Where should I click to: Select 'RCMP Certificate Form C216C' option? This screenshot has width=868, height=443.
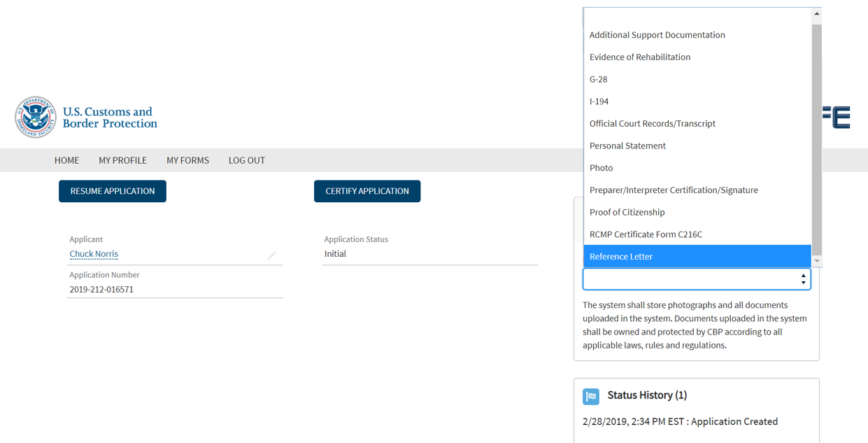coord(646,234)
